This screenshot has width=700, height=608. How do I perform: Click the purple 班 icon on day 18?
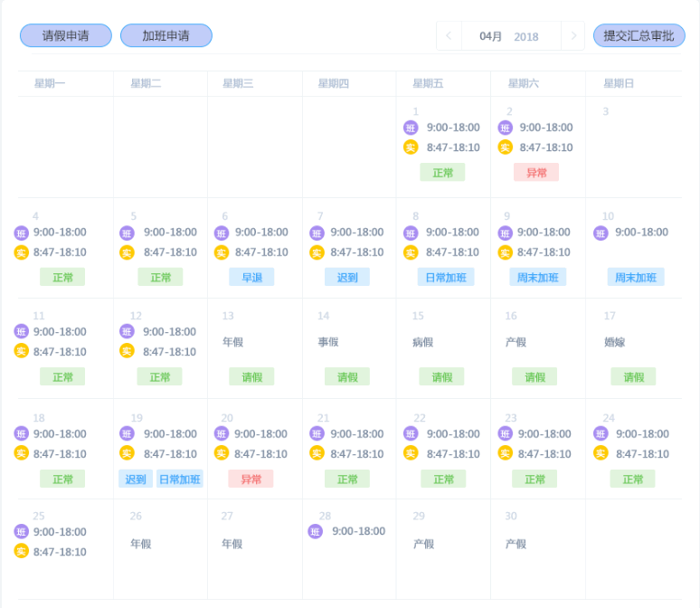click(21, 433)
